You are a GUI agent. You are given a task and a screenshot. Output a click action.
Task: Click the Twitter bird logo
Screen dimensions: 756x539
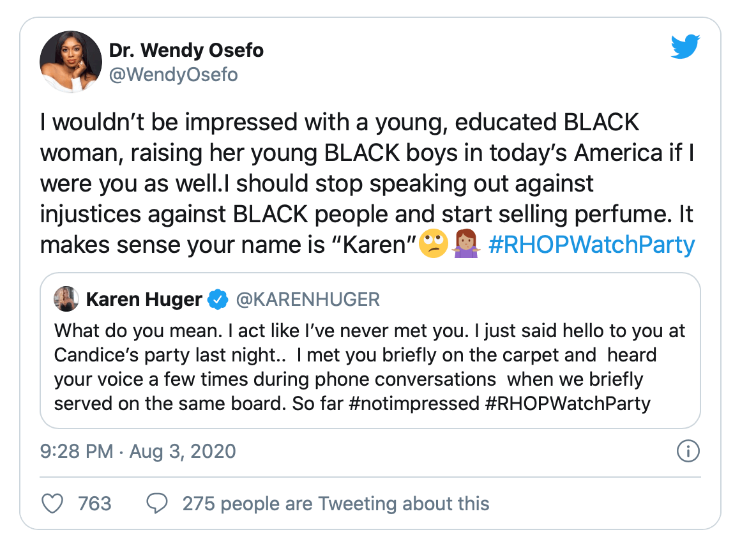(x=685, y=48)
